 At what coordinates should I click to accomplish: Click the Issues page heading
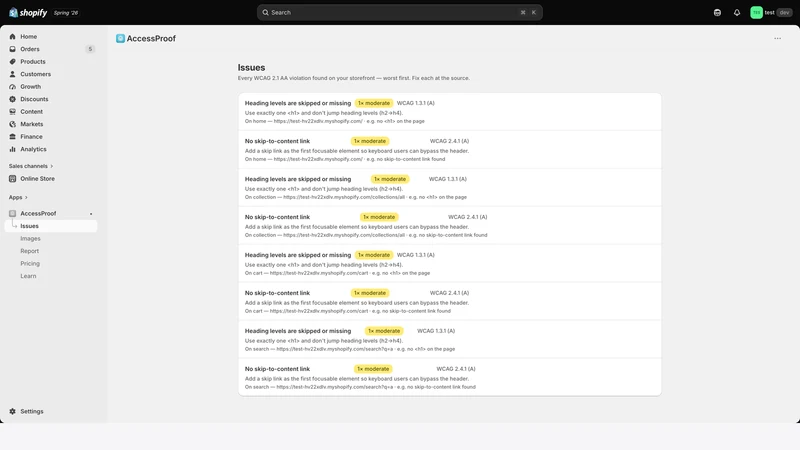[251, 67]
